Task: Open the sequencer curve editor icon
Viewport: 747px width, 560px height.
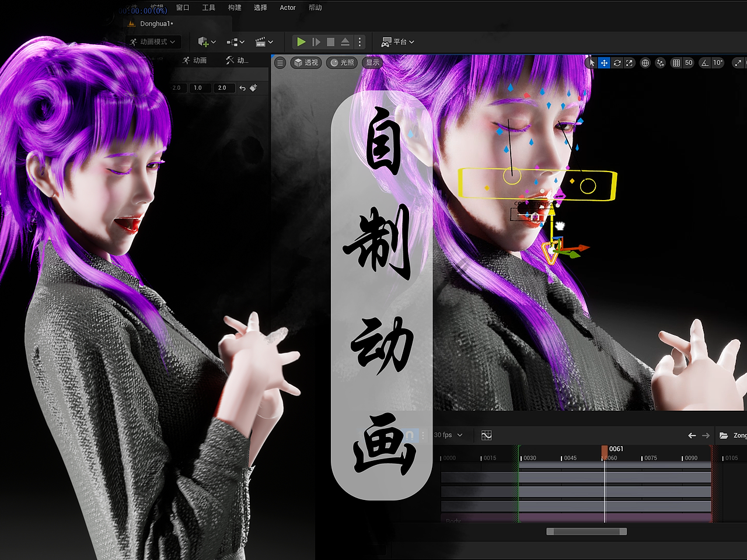Action: pyautogui.click(x=486, y=435)
